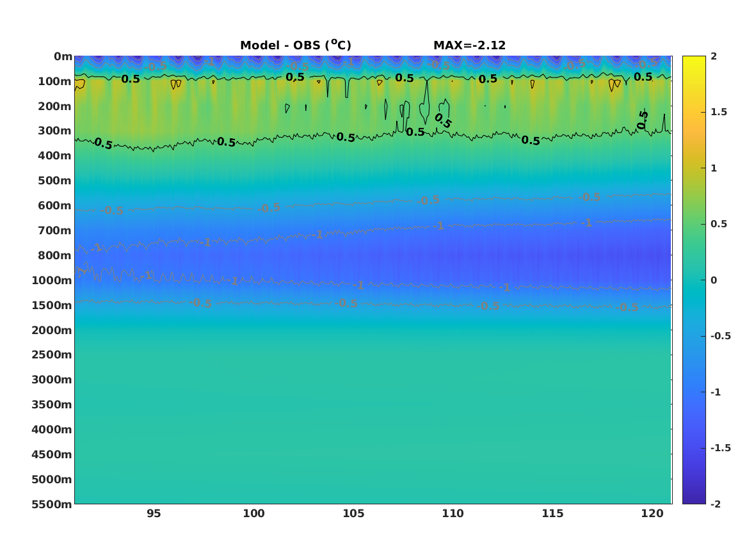Click the '600m' depth tick label
747x560 pixels.
tap(55, 205)
